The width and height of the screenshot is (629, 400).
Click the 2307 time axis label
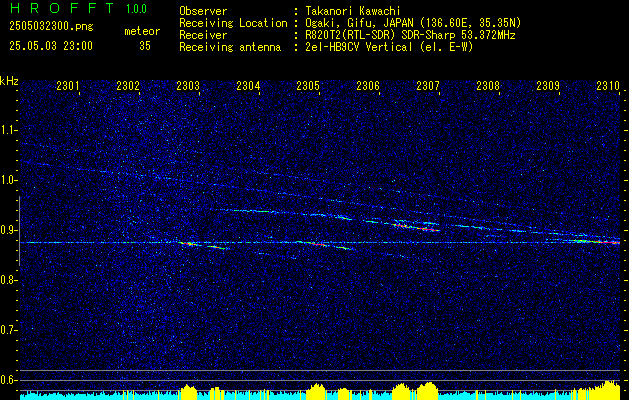click(428, 85)
